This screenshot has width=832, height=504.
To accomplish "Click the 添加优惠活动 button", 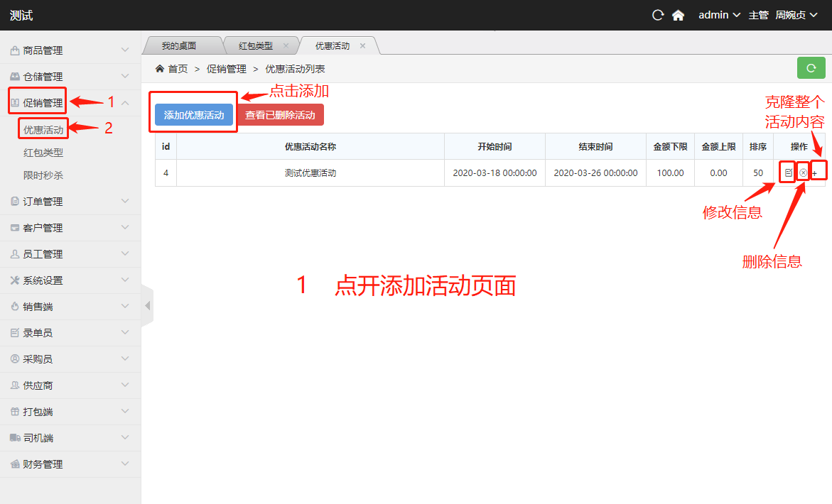I will (193, 115).
